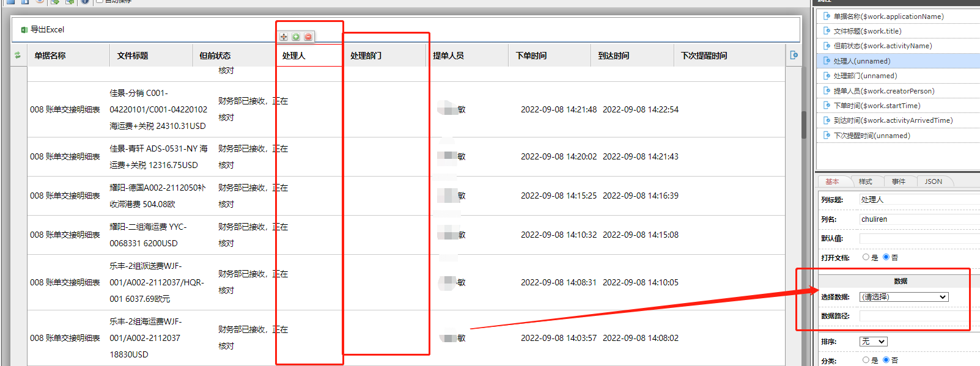
Task: Click the green refresh icon left of 单据名称 header
Action: click(18, 56)
